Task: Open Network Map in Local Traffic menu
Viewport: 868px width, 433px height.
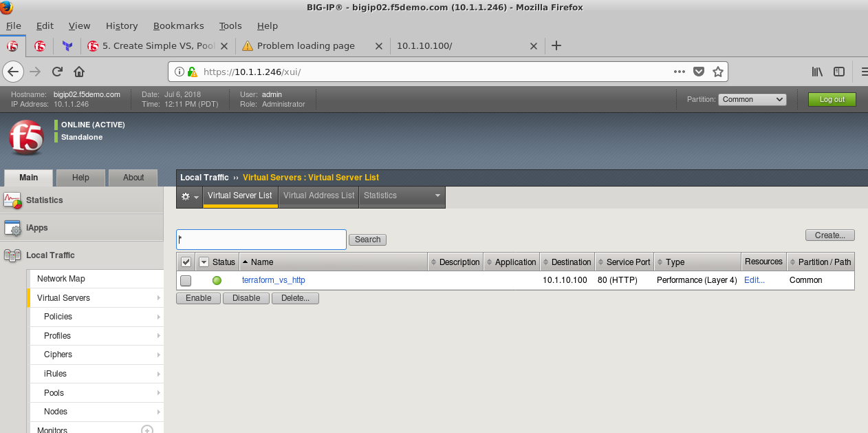Action: (x=61, y=279)
